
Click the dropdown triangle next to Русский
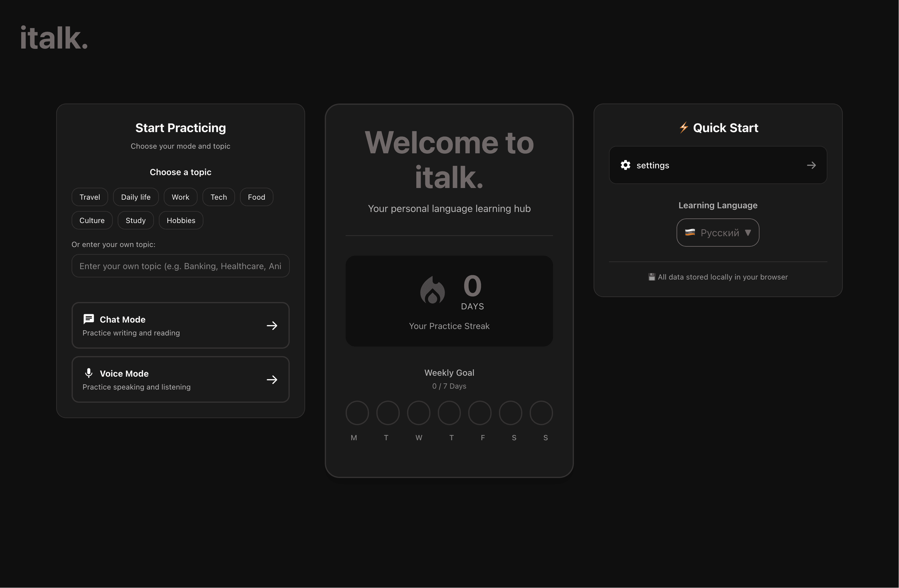click(748, 233)
